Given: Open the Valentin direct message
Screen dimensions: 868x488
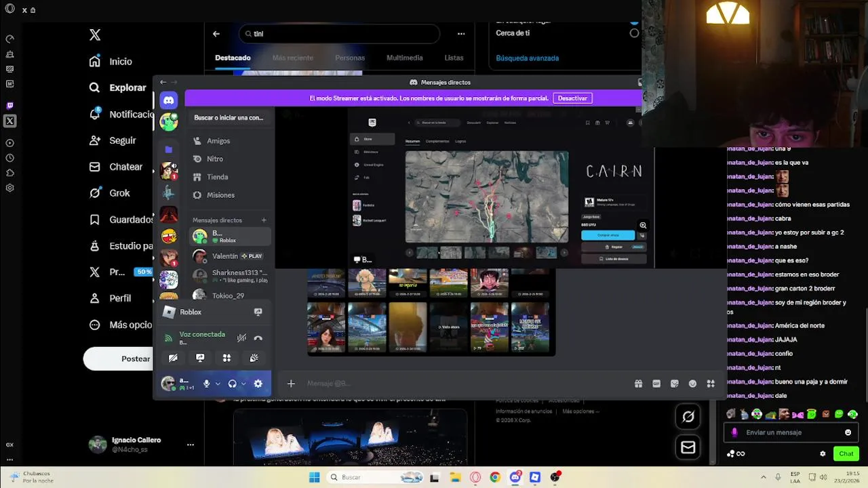Looking at the screenshot, I should coord(230,256).
